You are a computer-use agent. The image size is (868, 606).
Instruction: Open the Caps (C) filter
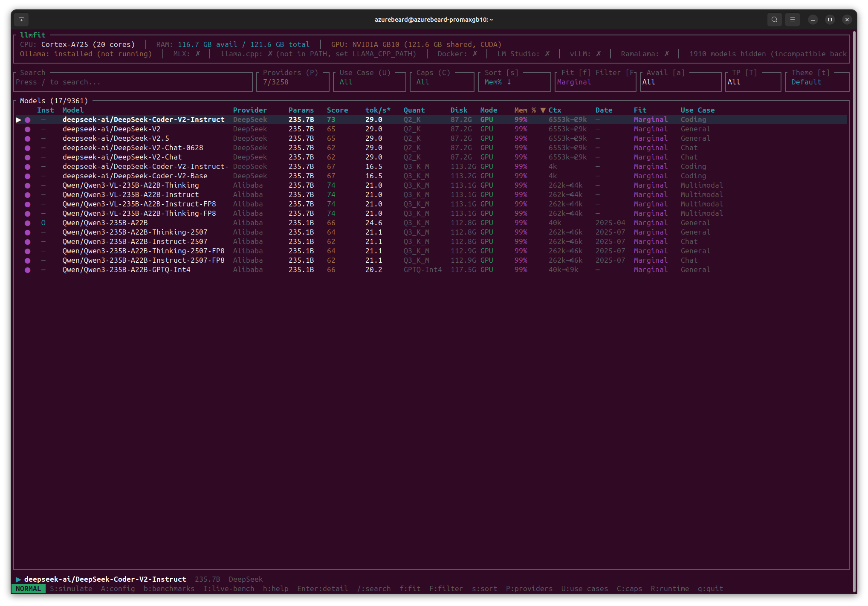coord(442,82)
